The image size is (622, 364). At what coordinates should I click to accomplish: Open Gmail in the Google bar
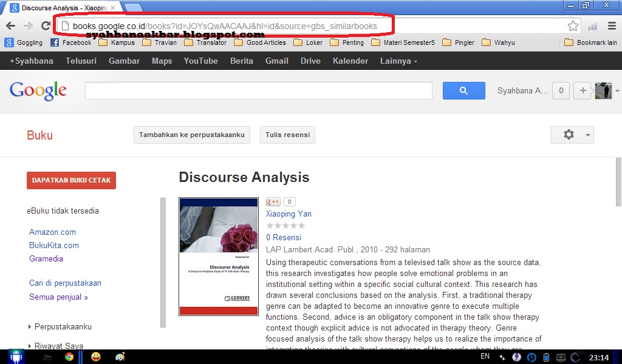point(277,61)
